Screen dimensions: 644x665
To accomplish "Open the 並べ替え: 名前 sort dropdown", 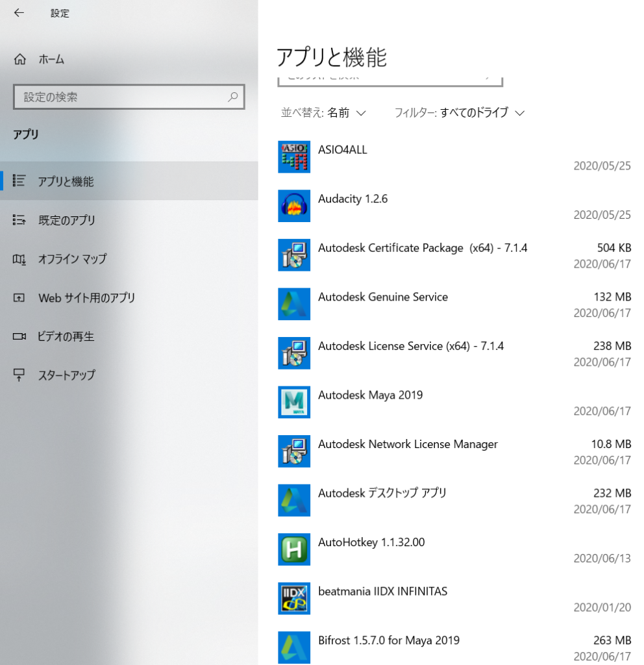I will [323, 113].
